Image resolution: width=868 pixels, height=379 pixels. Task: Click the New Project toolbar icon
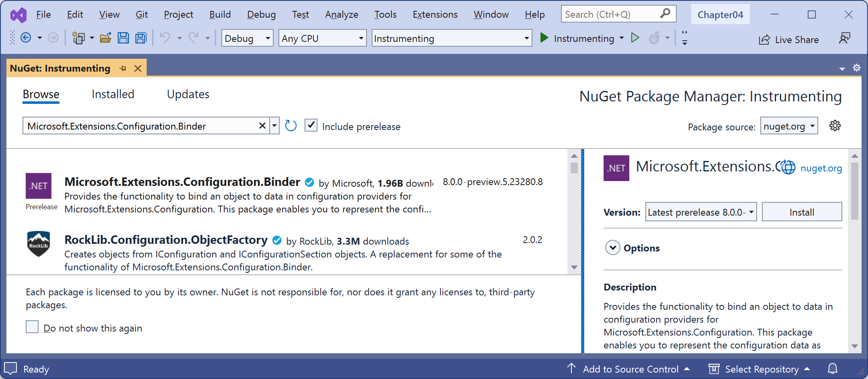pos(78,38)
